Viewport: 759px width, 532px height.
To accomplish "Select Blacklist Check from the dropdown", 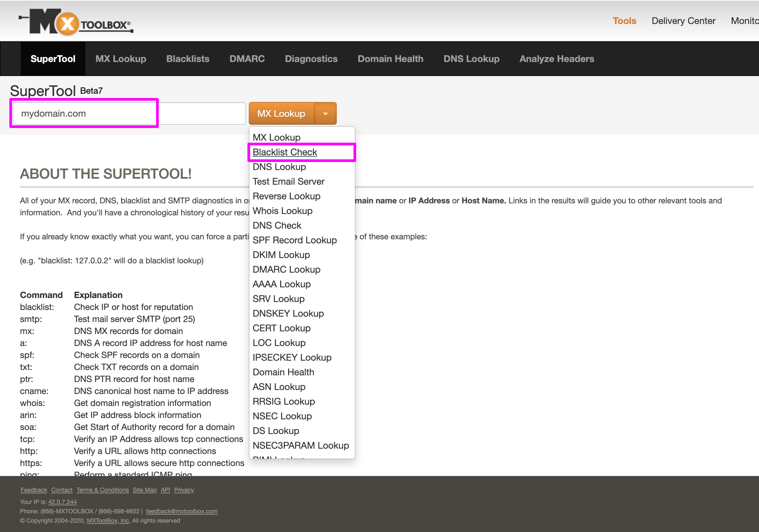I will click(x=285, y=152).
